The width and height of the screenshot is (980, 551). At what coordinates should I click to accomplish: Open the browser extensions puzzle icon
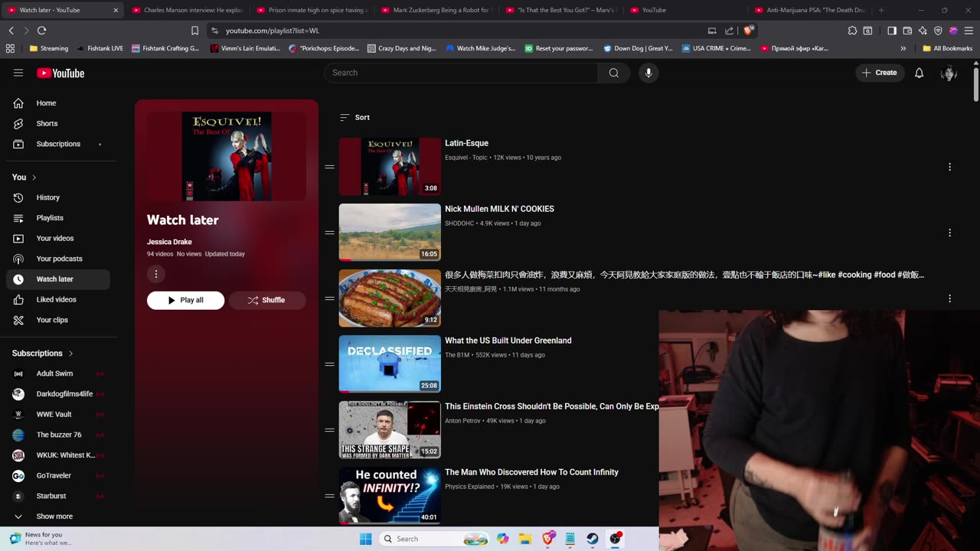pyautogui.click(x=852, y=31)
